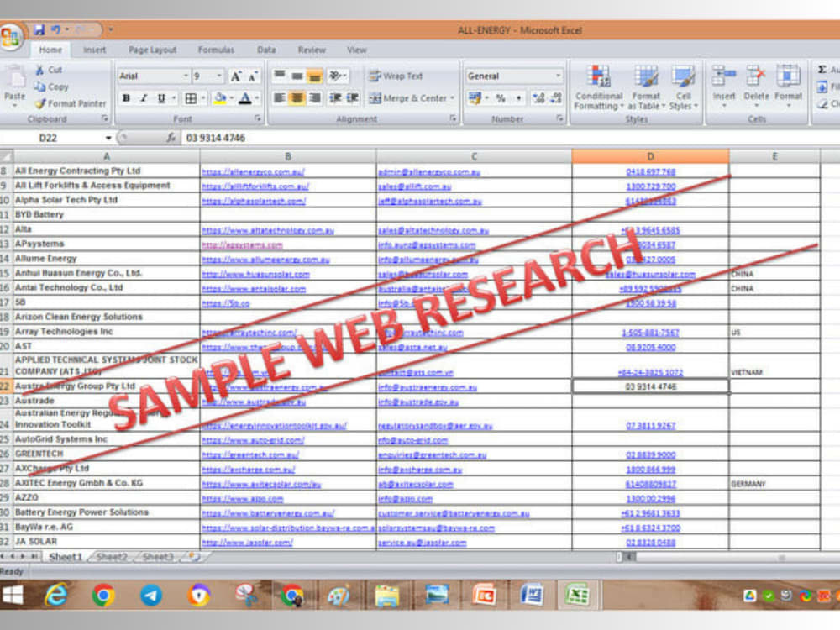This screenshot has height=630, width=840.
Task: Align cell content to middle
Action: pos(297,76)
